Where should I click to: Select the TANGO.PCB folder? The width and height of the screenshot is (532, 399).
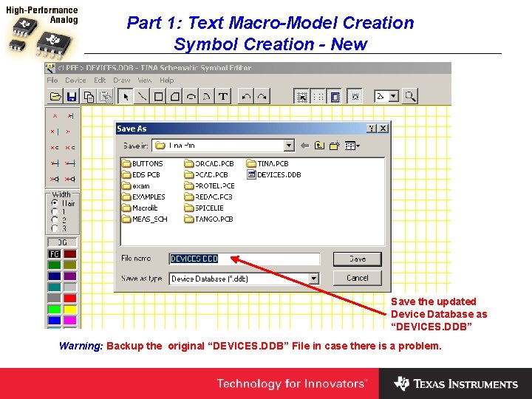coord(208,219)
